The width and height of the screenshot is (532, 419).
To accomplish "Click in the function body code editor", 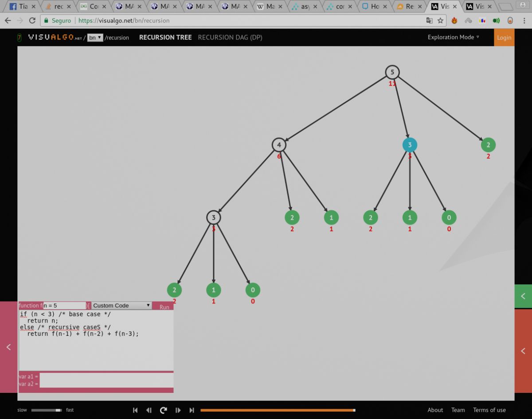I will click(x=96, y=340).
